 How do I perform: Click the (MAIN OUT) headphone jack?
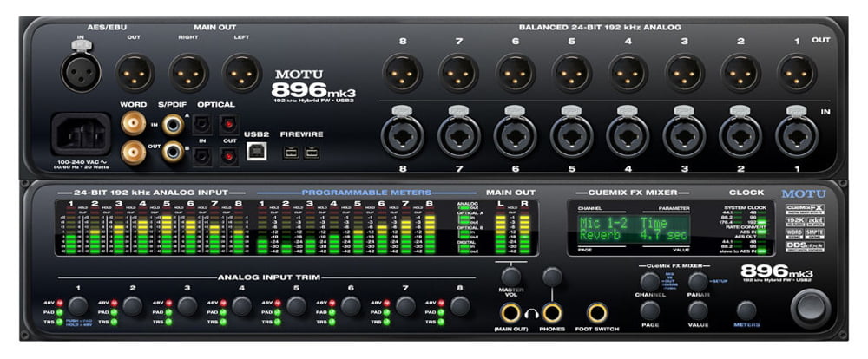511,314
